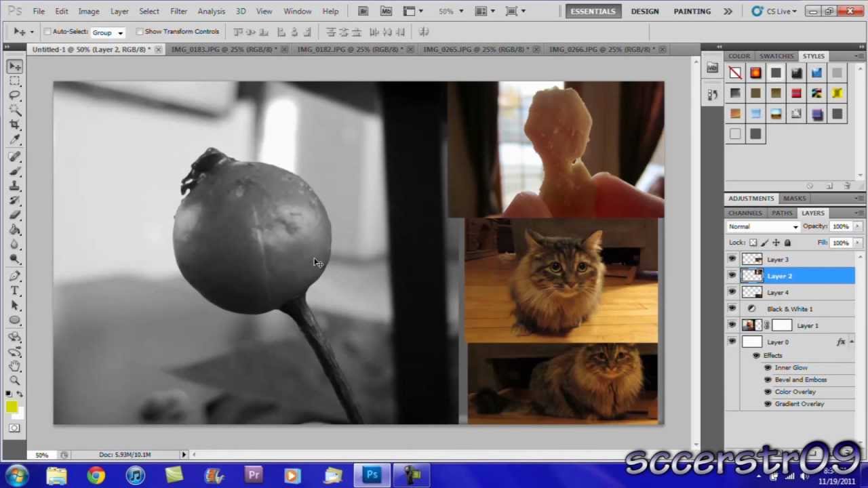Select the Brush tool

point(15,171)
